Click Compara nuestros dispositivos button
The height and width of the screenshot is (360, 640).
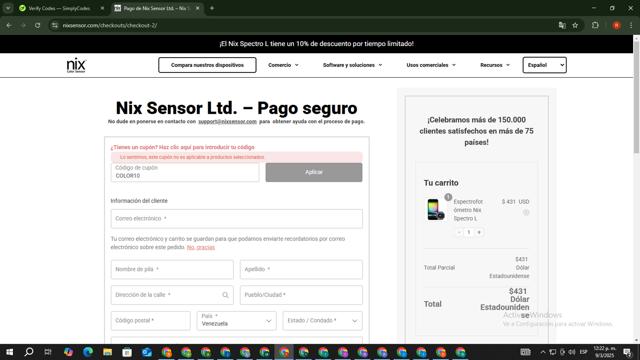207,65
